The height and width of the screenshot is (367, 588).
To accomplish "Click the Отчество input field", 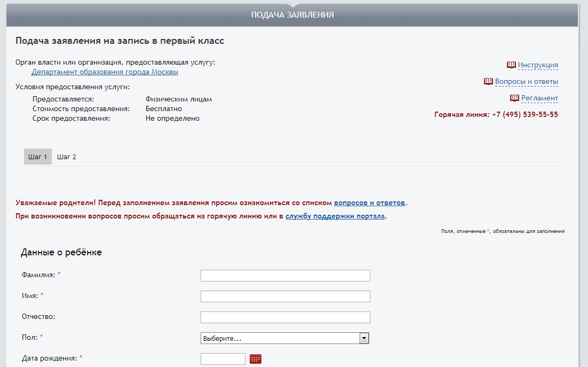I will click(285, 317).
